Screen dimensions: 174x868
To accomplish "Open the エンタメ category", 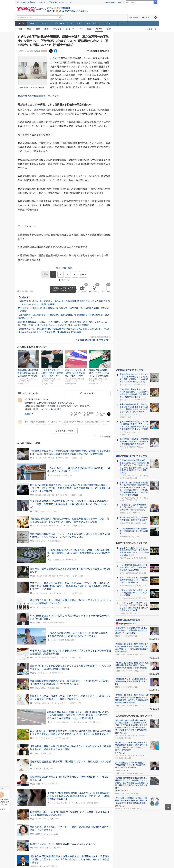I will click(57, 29).
